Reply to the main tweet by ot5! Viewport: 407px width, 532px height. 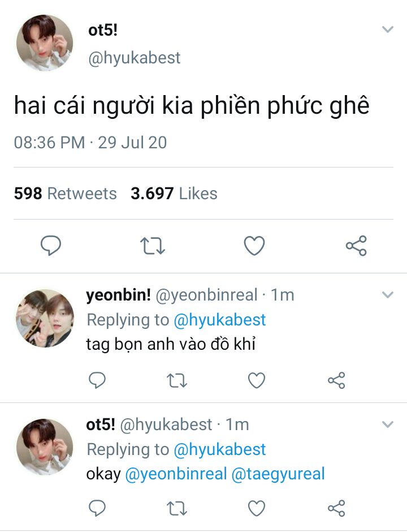[50, 246]
